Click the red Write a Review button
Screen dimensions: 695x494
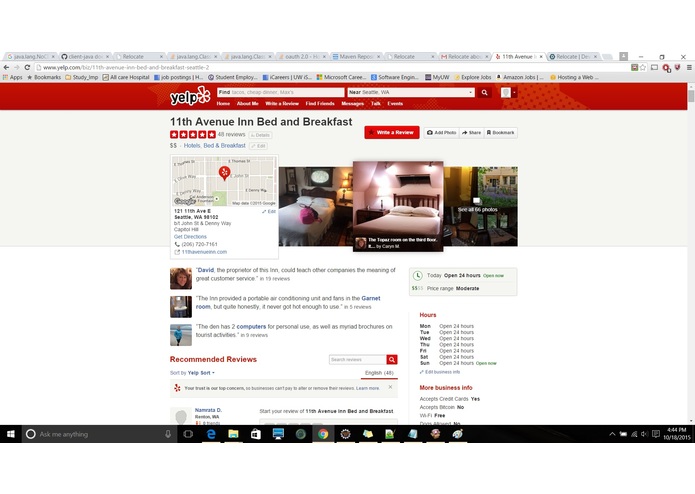coord(392,132)
